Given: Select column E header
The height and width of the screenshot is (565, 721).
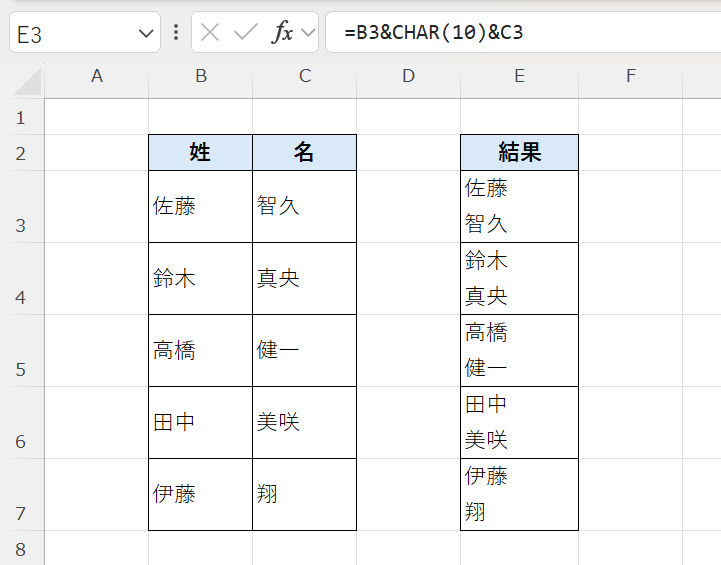Looking at the screenshot, I should [519, 76].
